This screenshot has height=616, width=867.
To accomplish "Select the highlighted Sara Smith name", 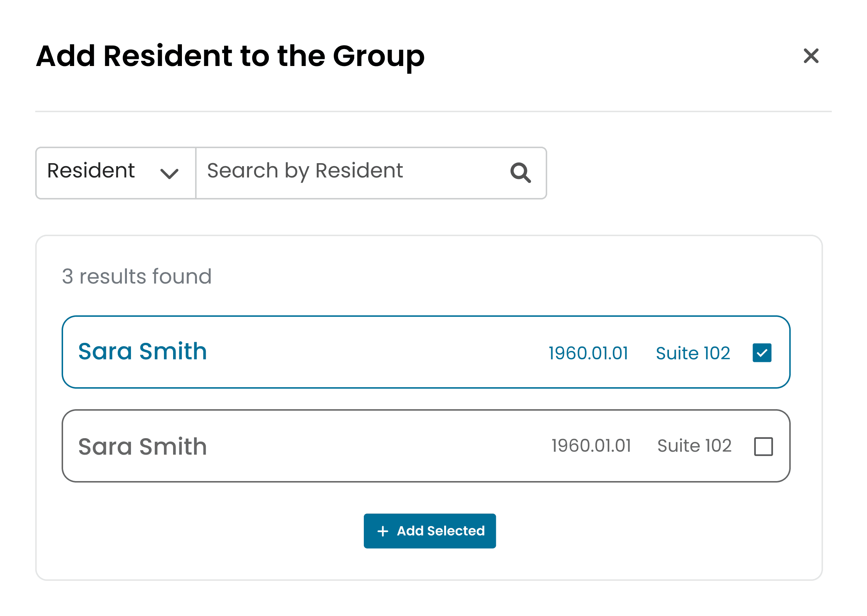I will tap(142, 351).
